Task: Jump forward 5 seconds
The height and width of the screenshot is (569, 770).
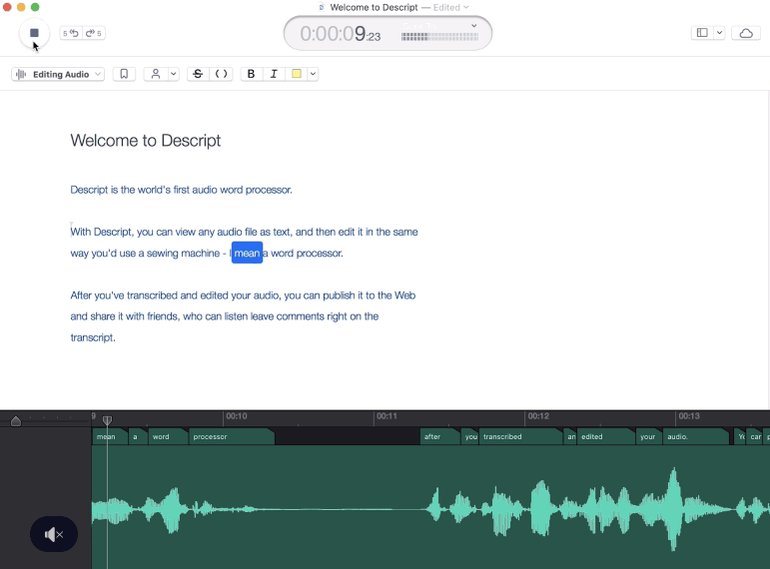Action: (93, 33)
